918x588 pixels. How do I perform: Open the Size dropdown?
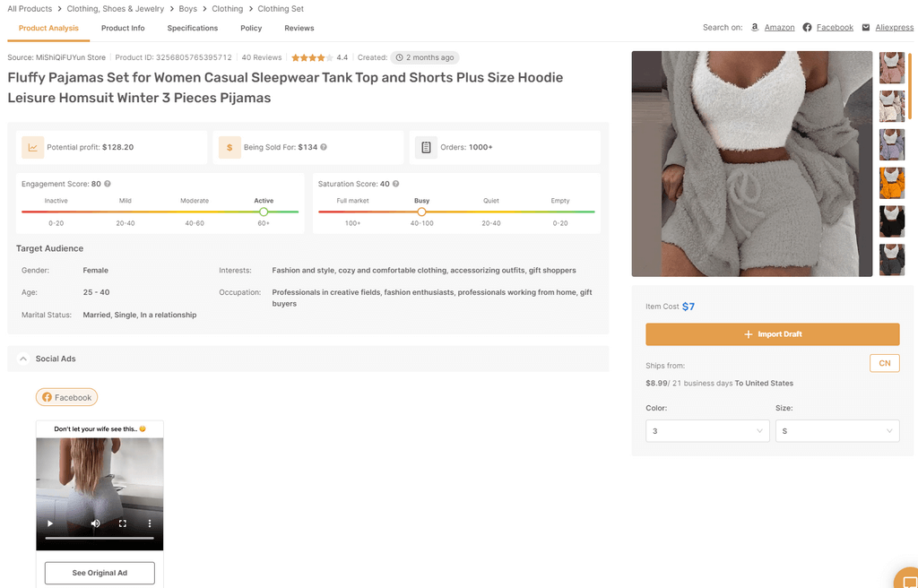(837, 431)
